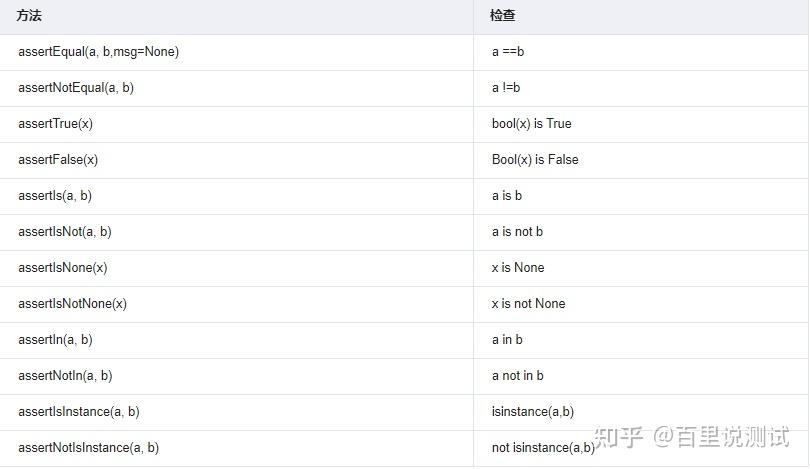Click the "bool(x) is True" check cell
This screenshot has height=469, width=810.
(531, 123)
